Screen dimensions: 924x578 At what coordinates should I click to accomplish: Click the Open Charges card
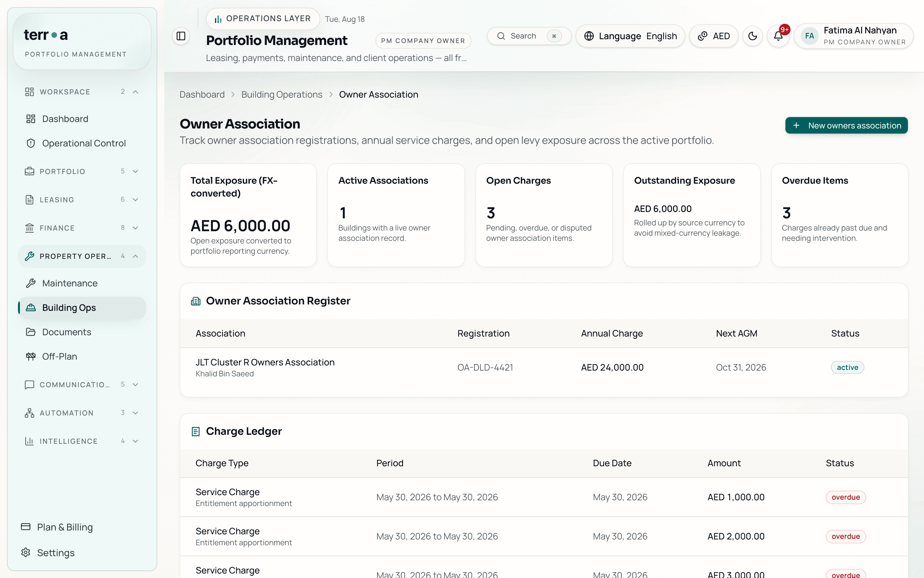pyautogui.click(x=544, y=215)
